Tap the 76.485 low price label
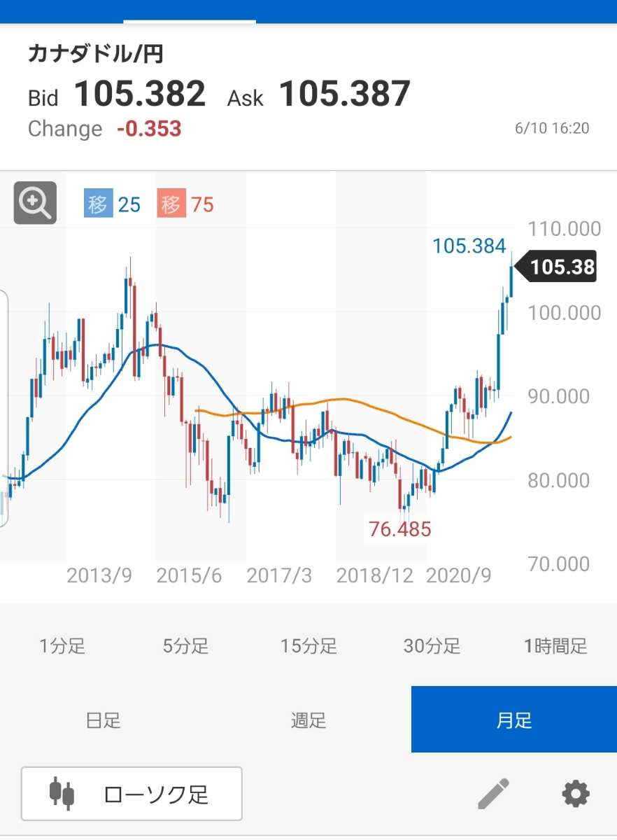 tap(400, 529)
